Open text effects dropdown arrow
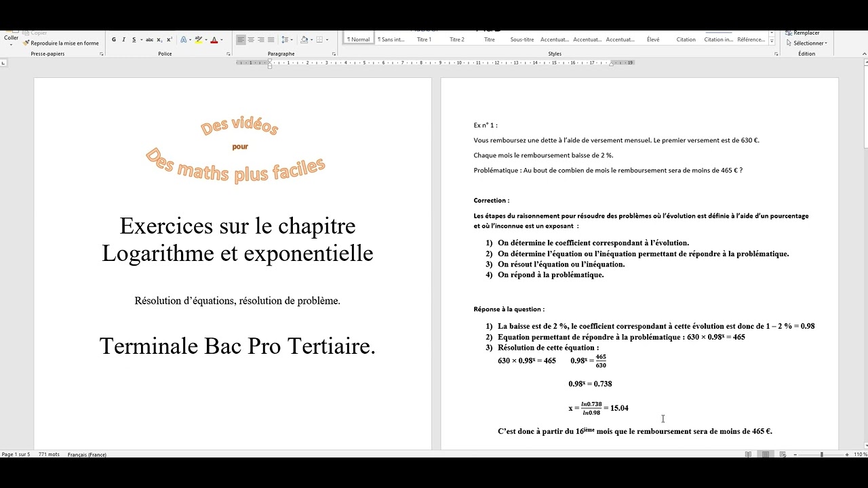Screen dimensions: 868x488 coord(191,40)
